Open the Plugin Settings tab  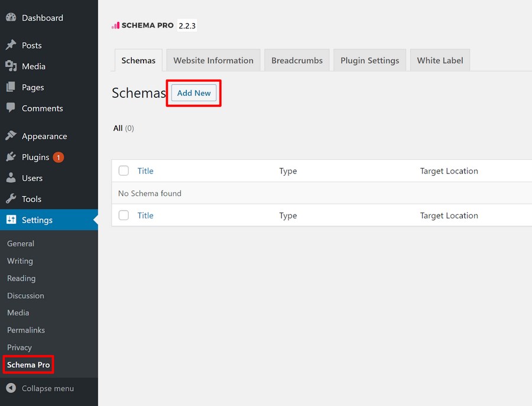370,60
